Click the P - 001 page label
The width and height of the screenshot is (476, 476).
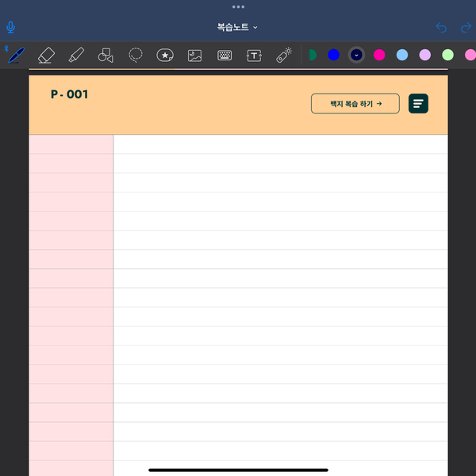69,94
